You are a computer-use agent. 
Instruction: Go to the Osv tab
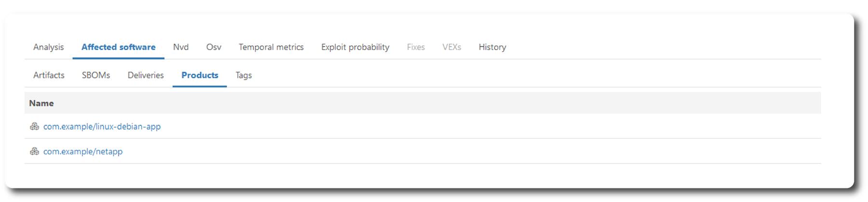tap(214, 47)
